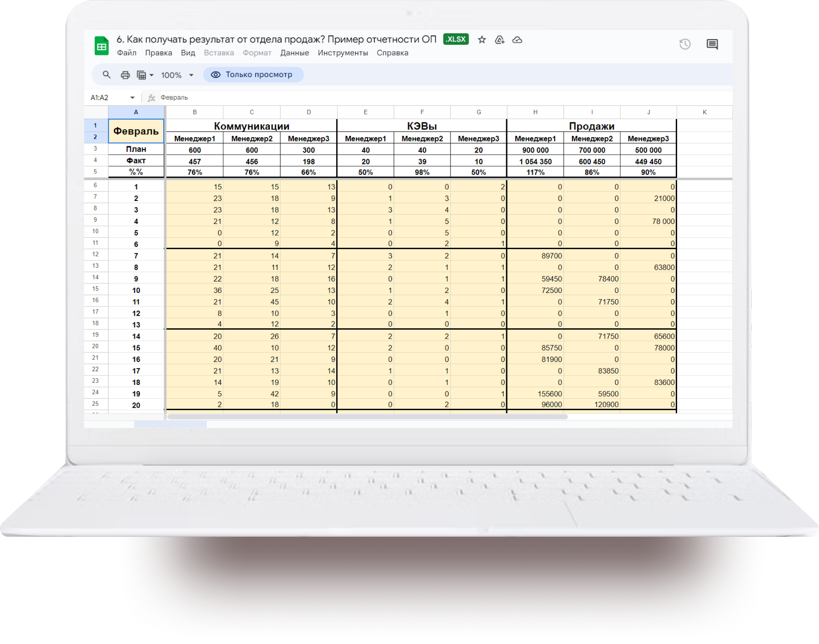Click the horizontal scrollbar below the sheet
Image resolution: width=819 pixels, height=644 pixels.
[367, 417]
